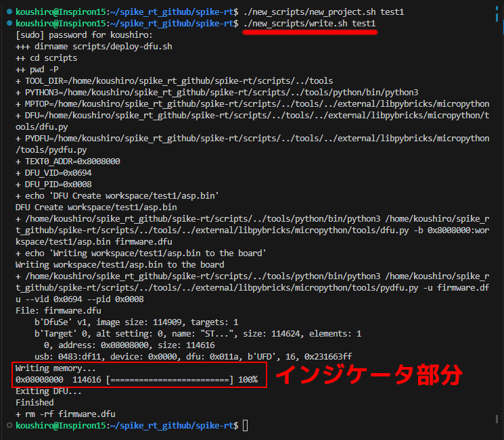Click the line "b'DfuSe' v1, image size: 114909"
The image size is (504, 440).
[x=136, y=322]
